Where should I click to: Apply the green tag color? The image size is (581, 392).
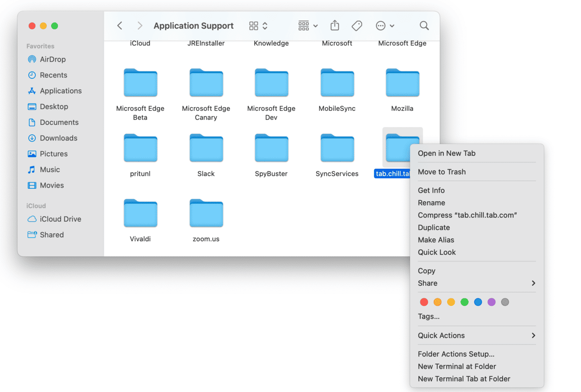pyautogui.click(x=464, y=302)
